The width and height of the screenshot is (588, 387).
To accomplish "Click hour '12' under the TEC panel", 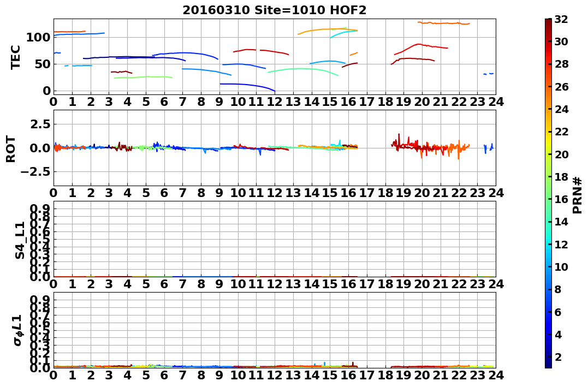I will pos(275,102).
